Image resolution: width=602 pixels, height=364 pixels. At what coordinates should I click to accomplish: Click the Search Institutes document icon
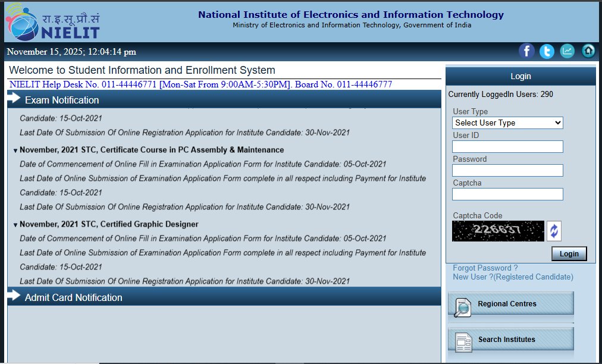pos(463,342)
